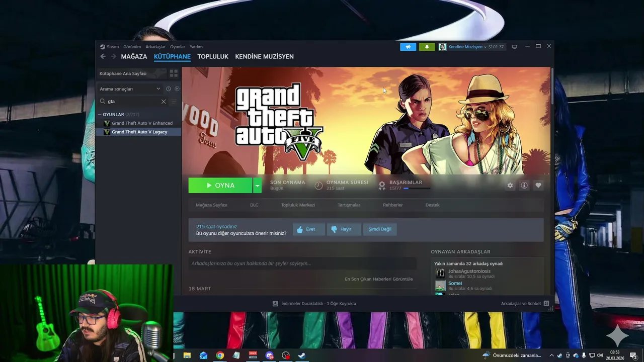The width and height of the screenshot is (644, 362).
Task: Open Destek
Action: pyautogui.click(x=433, y=205)
